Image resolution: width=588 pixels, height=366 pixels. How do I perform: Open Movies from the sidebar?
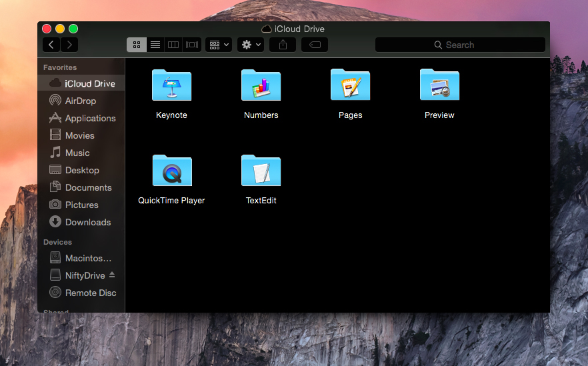(x=81, y=135)
